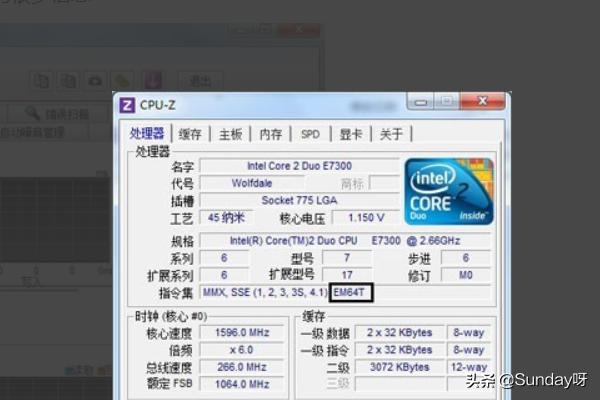Click the Intel Core 2 Duo logo
Image resolution: width=600 pixels, height=400 pixels.
tap(449, 191)
